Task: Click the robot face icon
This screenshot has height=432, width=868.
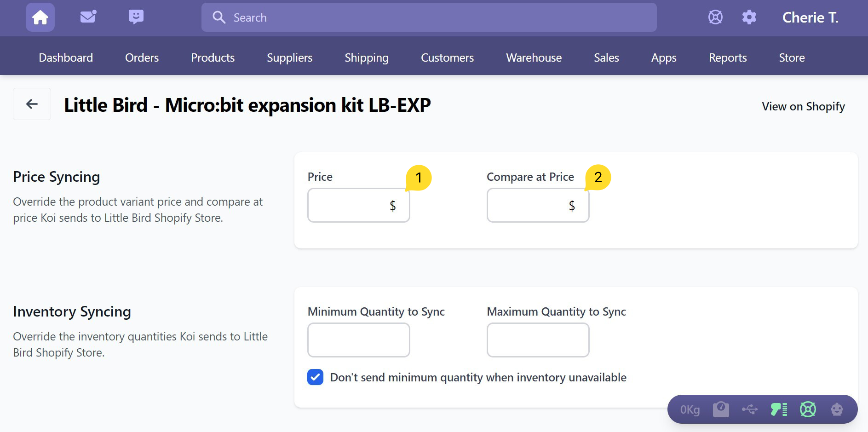Action: click(837, 409)
